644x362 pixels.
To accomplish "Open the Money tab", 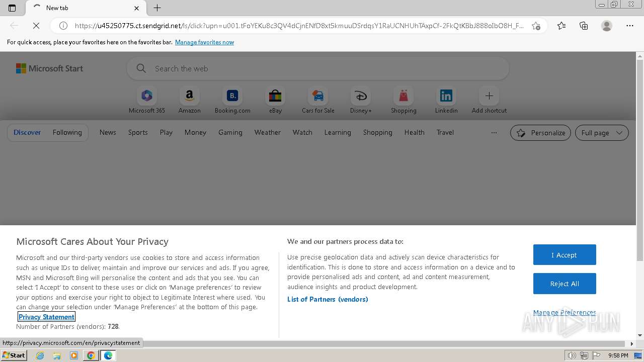I will pyautogui.click(x=195, y=132).
